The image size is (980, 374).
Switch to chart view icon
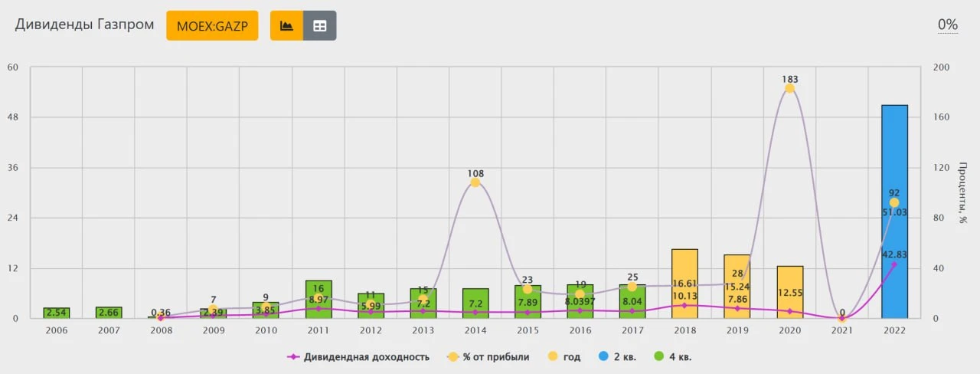click(x=287, y=25)
